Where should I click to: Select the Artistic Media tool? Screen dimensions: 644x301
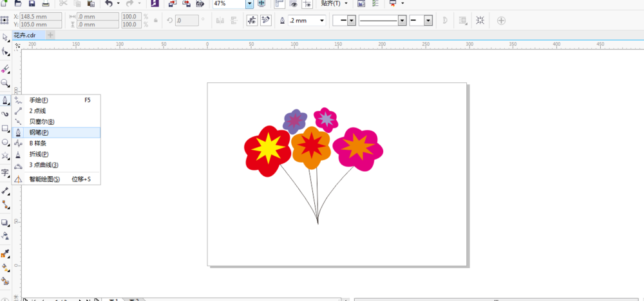[5, 114]
